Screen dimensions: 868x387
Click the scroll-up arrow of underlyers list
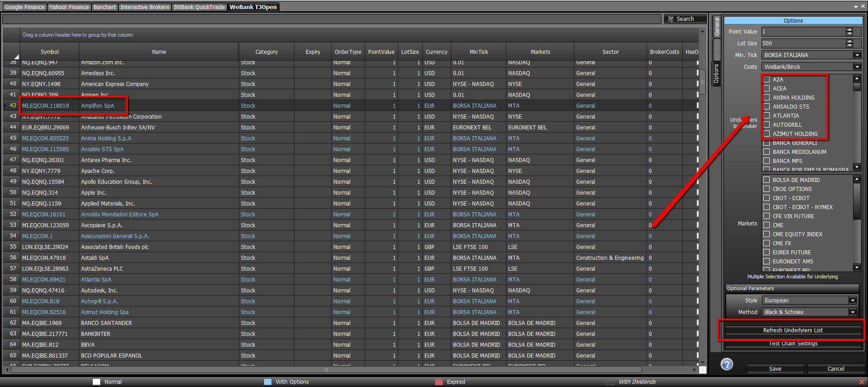click(x=857, y=79)
